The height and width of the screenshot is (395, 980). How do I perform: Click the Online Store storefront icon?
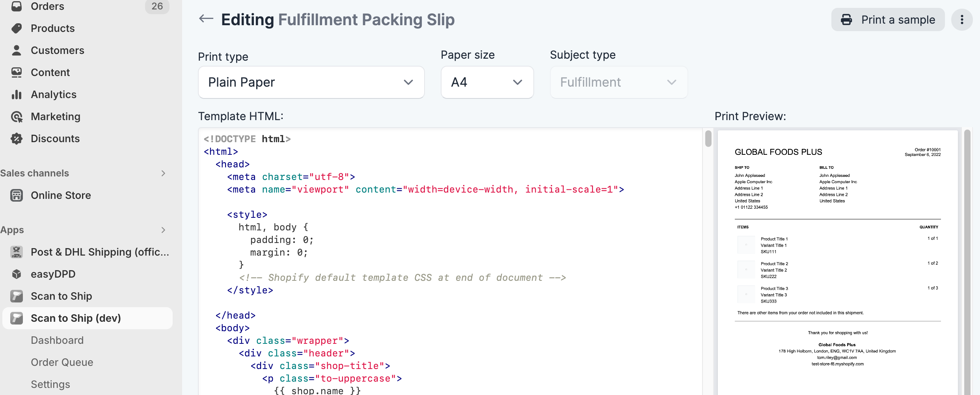[17, 195]
